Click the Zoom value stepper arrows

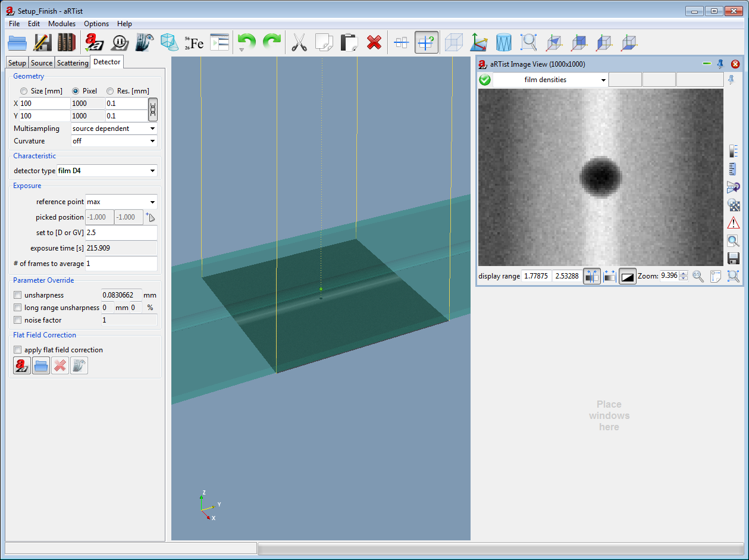(684, 276)
